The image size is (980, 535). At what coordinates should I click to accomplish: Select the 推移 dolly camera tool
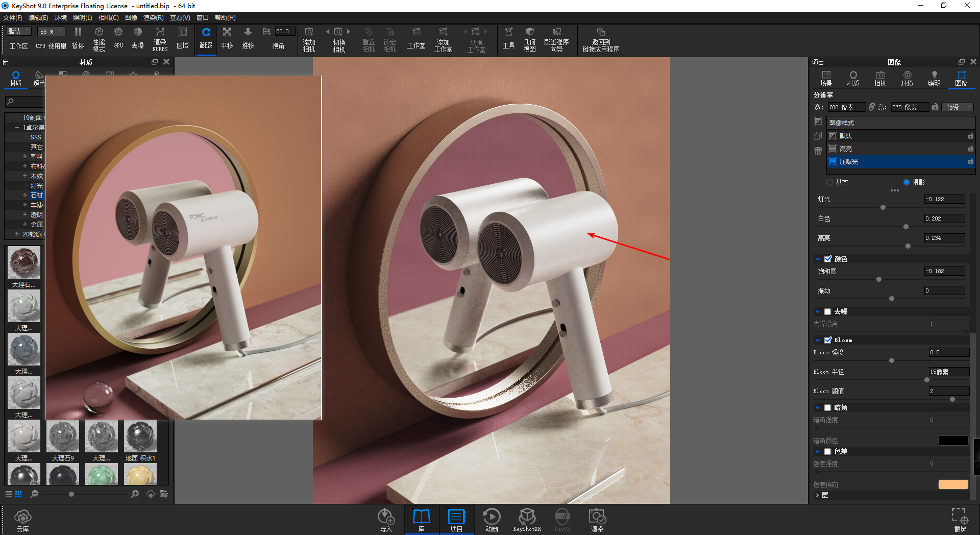tap(248, 38)
